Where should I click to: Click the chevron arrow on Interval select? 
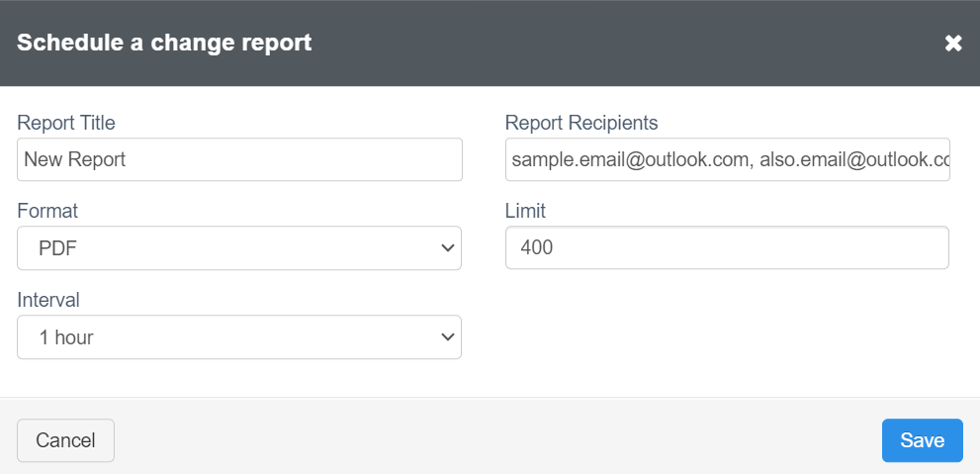click(x=446, y=337)
